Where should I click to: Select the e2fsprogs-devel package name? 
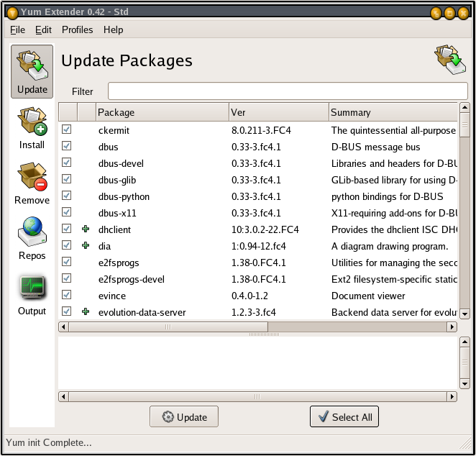(131, 280)
